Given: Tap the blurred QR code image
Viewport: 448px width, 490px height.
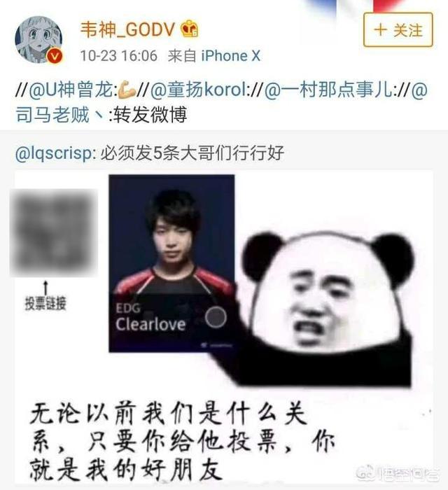Looking at the screenshot, I should [x=53, y=233].
